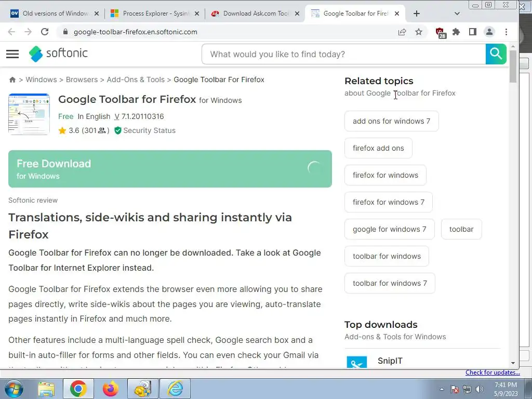This screenshot has width=532, height=399.
Task: Open Browsers breadcrumb link
Action: pyautogui.click(x=82, y=79)
